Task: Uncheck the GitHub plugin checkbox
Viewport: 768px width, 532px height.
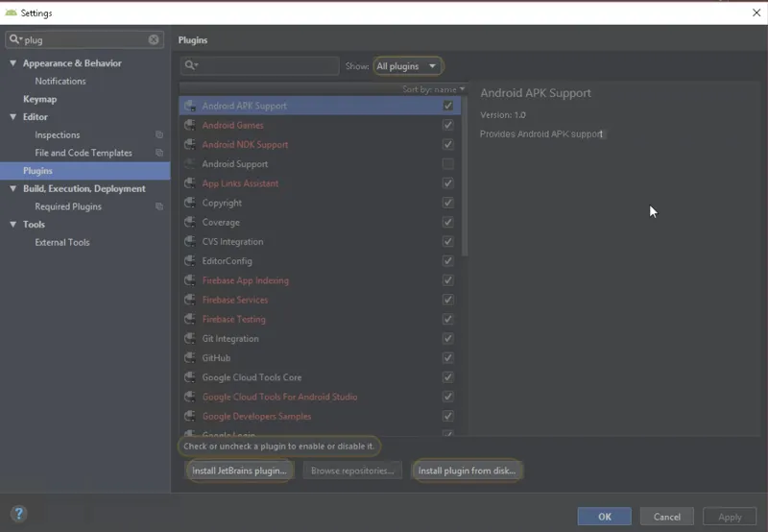Action: [447, 357]
